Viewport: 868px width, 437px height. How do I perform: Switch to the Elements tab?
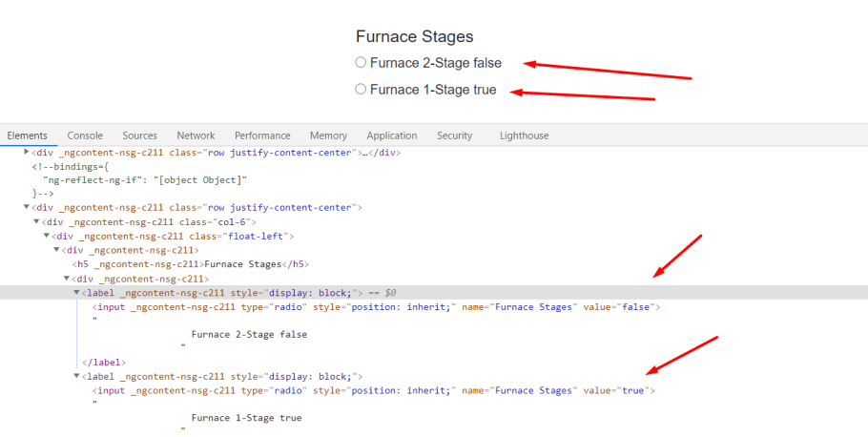(27, 135)
